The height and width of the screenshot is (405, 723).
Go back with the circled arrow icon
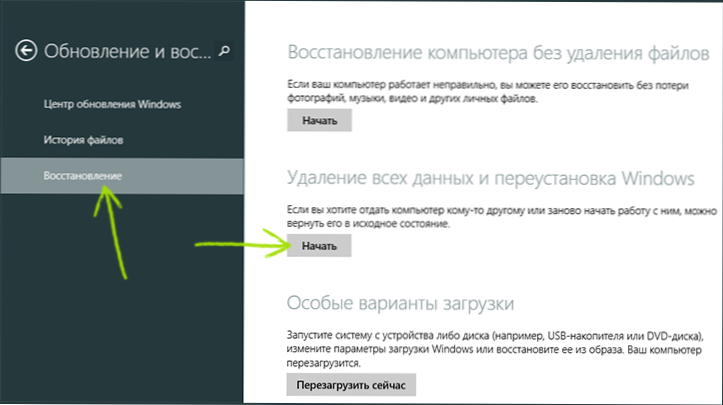pos(26,50)
